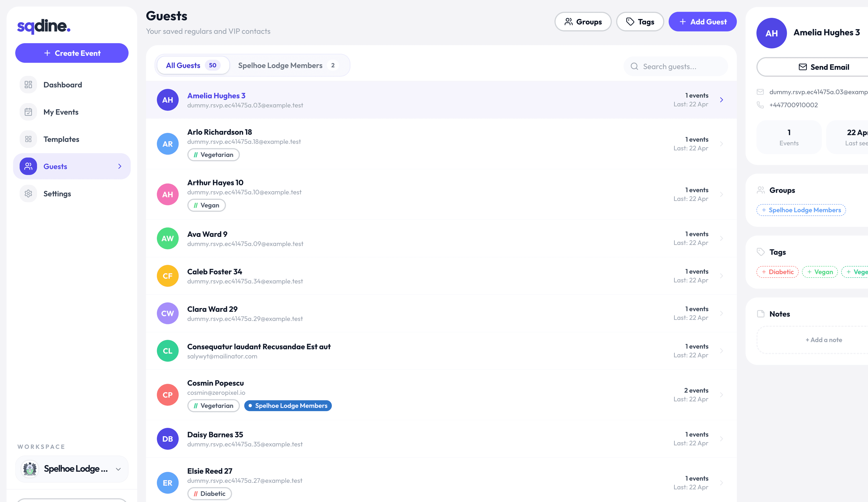Image resolution: width=868 pixels, height=502 pixels.
Task: Click the sqdine logo
Action: click(x=44, y=26)
